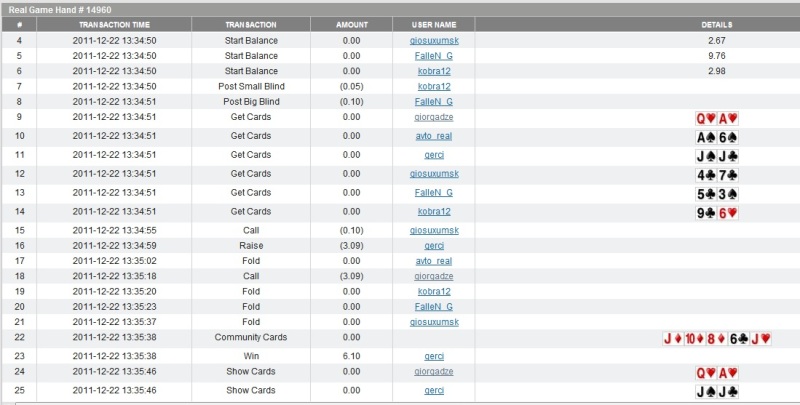Viewport: 800px width, 405px height.
Task: Click the Amount column header
Action: [351, 24]
